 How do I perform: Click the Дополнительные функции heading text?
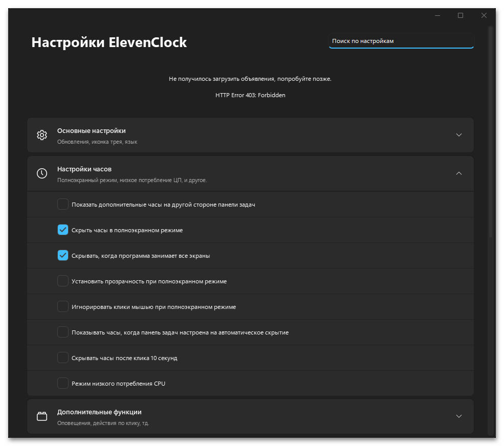pos(99,412)
